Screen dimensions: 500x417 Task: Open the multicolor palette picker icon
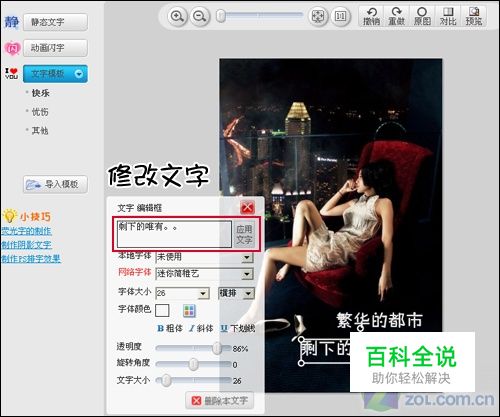(x=189, y=311)
